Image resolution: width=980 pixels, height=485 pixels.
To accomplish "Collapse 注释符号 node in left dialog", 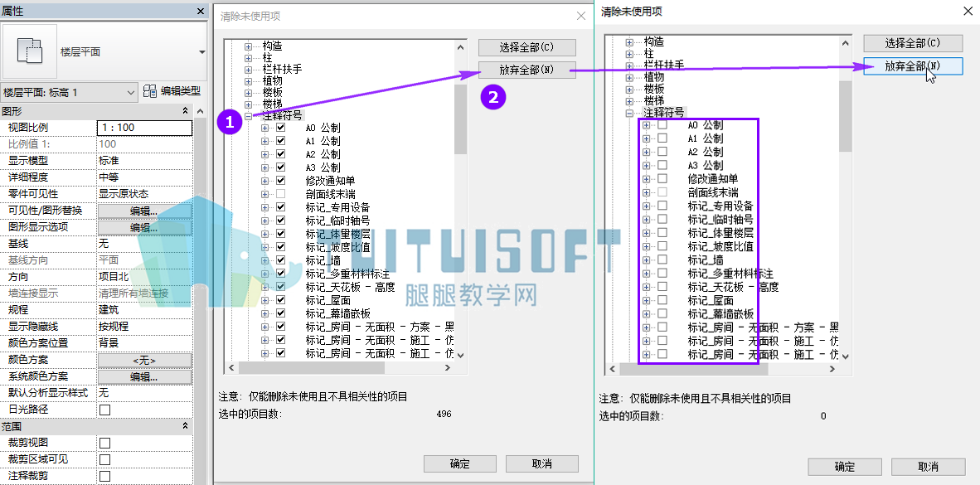I will [249, 115].
